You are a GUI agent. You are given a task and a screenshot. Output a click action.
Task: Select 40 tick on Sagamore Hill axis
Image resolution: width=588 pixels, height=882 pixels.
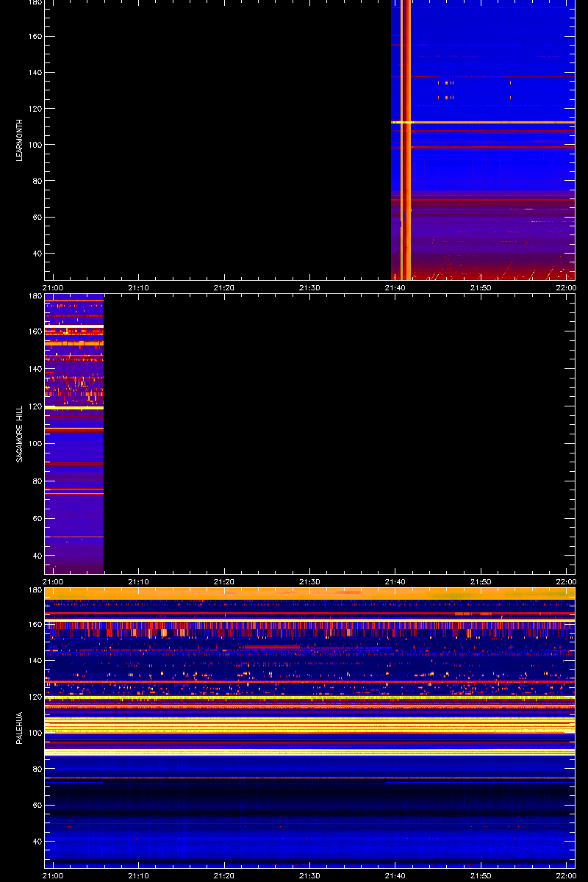pyautogui.click(x=37, y=556)
